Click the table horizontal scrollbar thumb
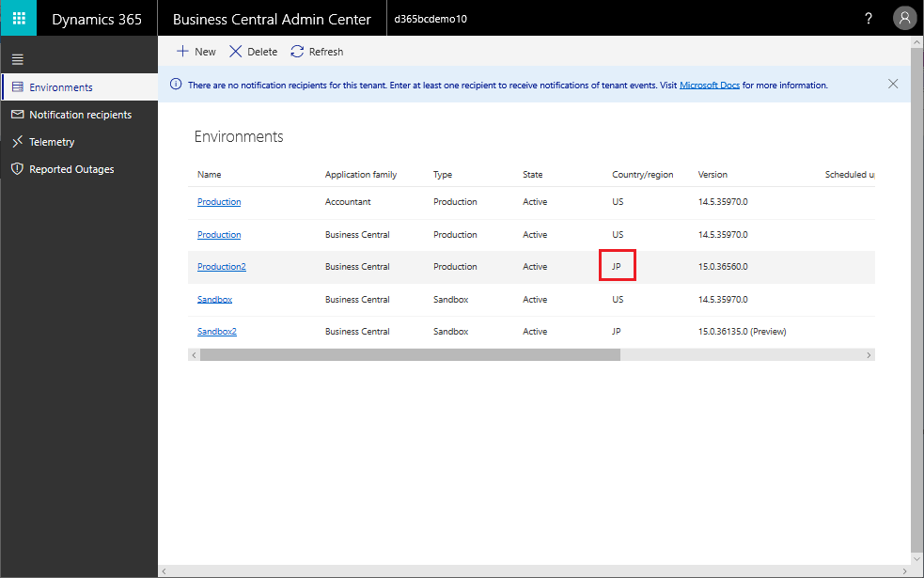 point(410,354)
